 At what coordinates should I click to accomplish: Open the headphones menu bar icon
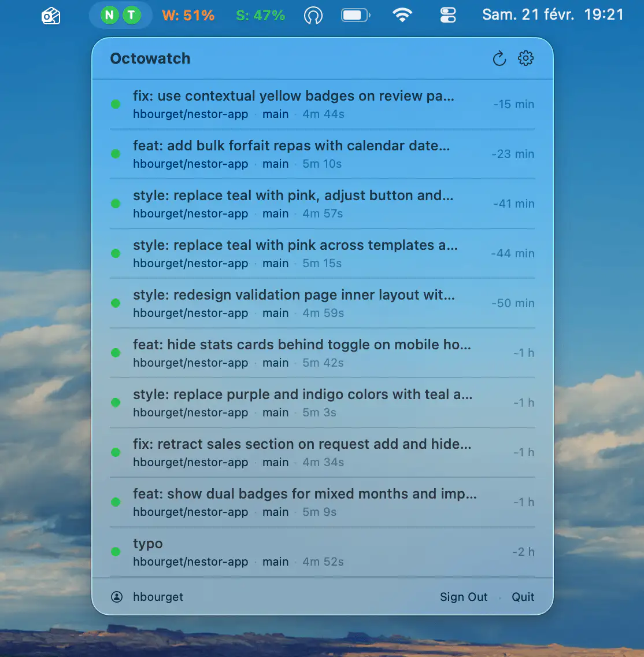(x=313, y=16)
